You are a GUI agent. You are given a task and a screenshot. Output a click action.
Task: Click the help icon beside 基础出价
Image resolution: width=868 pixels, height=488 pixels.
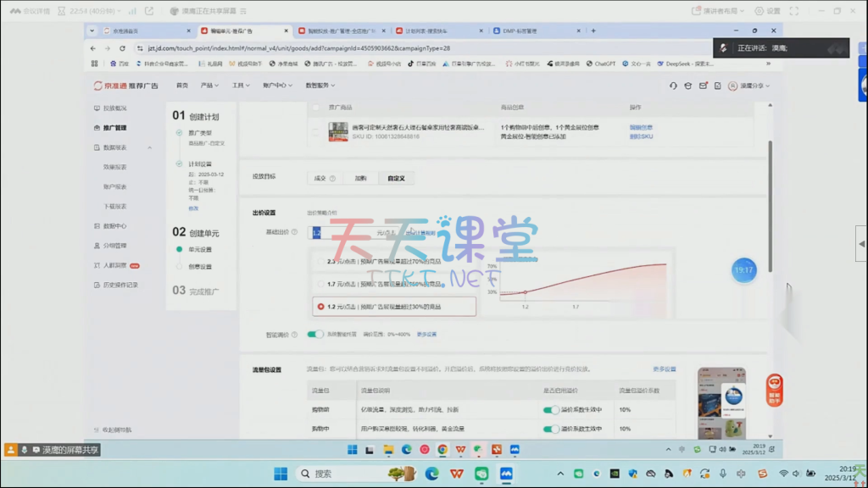pos(294,232)
